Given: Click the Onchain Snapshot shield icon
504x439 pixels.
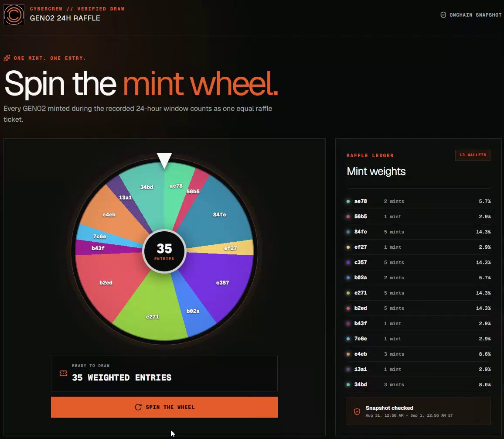Looking at the screenshot, I should 443,15.
